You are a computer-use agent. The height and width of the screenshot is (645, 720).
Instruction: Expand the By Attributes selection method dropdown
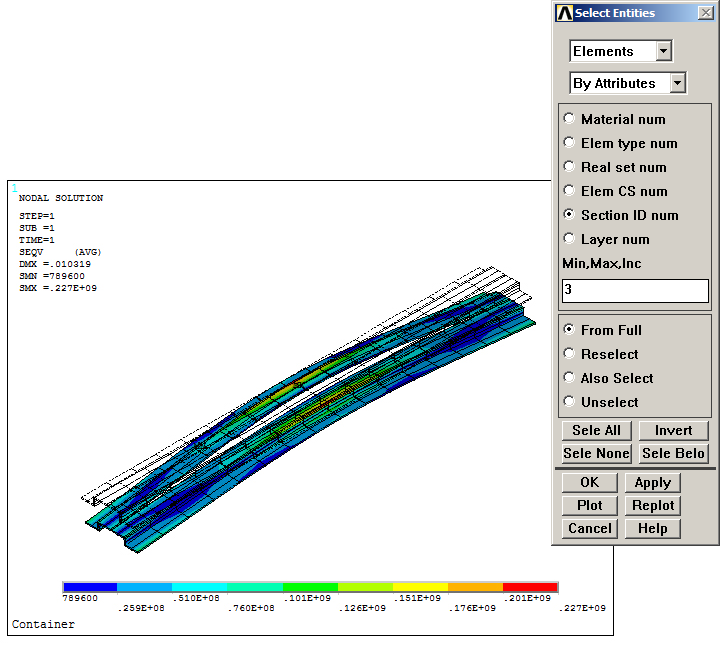coord(678,83)
